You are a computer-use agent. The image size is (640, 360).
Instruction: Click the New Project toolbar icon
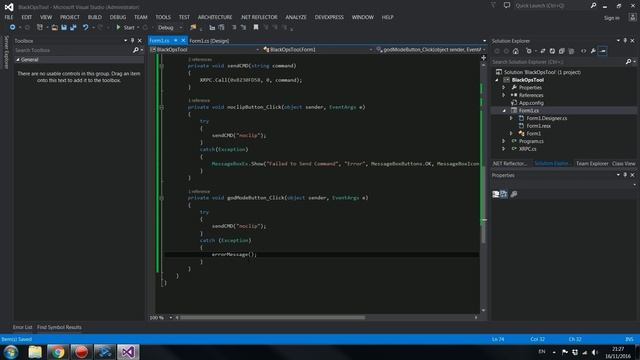click(x=40, y=27)
